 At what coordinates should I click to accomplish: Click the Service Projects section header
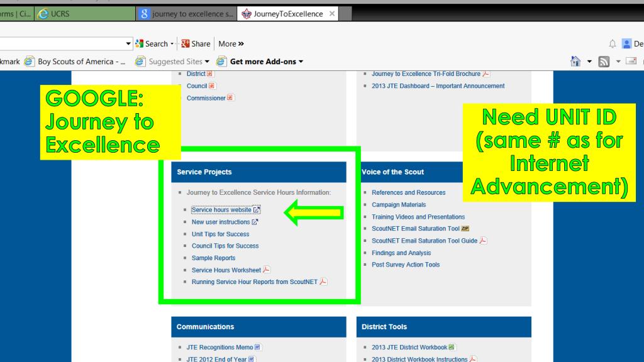tap(258, 172)
